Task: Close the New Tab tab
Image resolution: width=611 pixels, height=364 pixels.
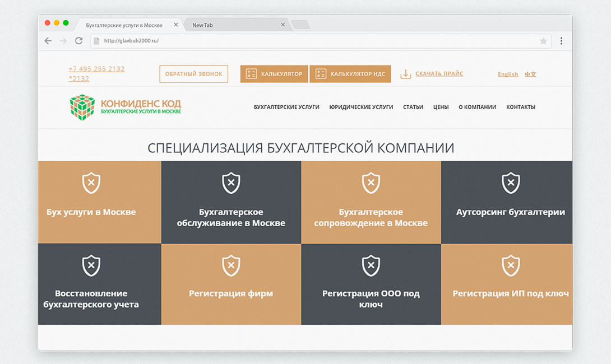Action: [283, 25]
